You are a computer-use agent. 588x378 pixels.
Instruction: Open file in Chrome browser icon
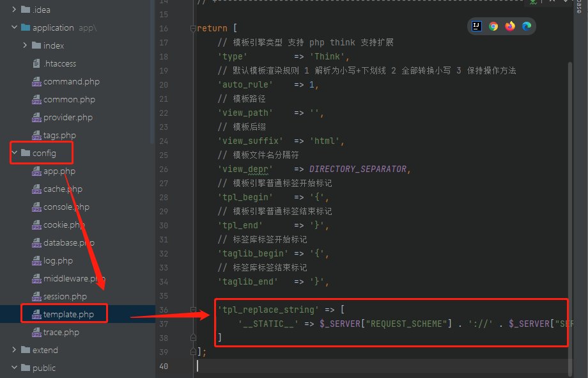tap(493, 26)
